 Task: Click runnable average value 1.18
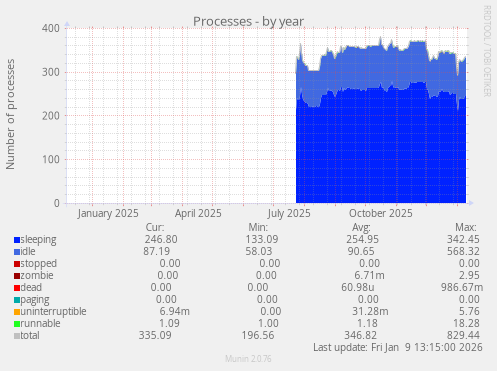tap(367, 323)
